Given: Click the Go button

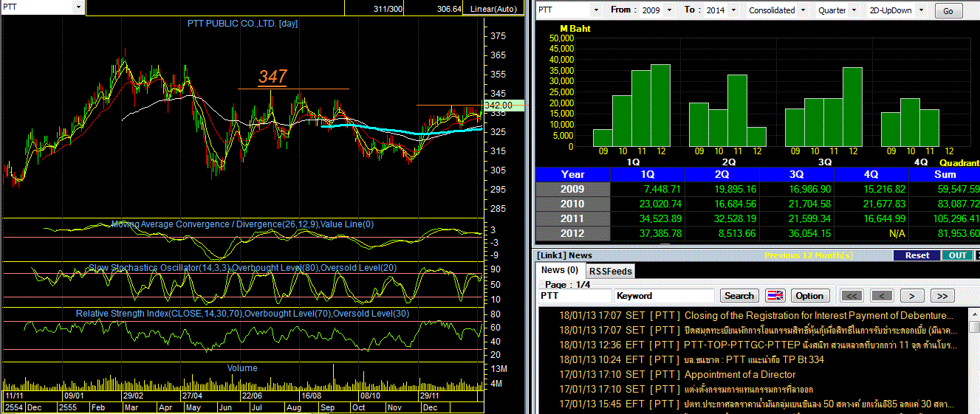Looking at the screenshot, I should click(949, 11).
